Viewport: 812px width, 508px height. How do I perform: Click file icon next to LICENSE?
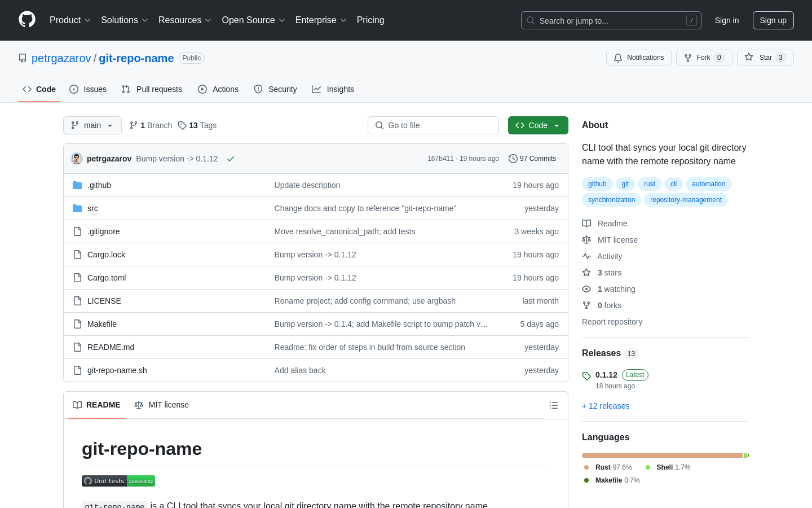pos(77,301)
